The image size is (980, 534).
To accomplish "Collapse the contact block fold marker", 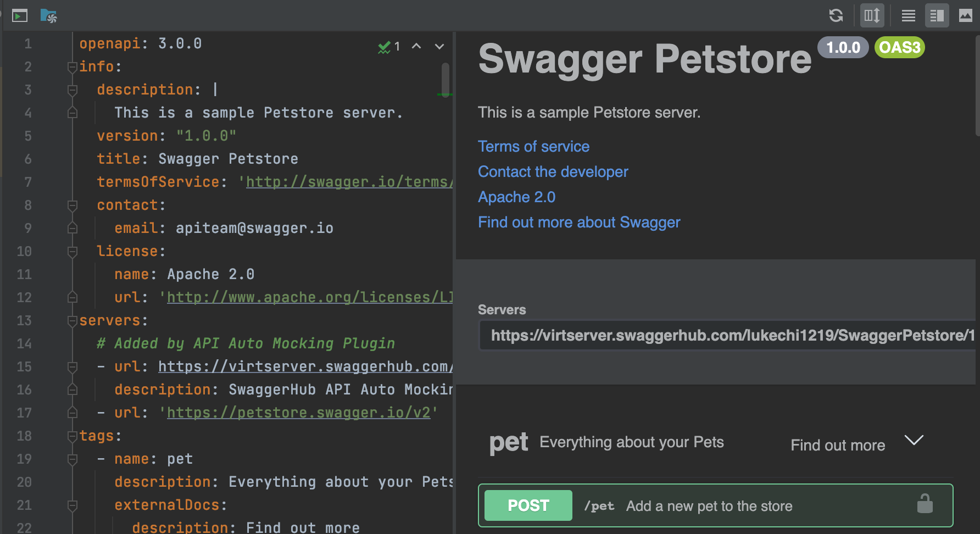I will (72, 205).
